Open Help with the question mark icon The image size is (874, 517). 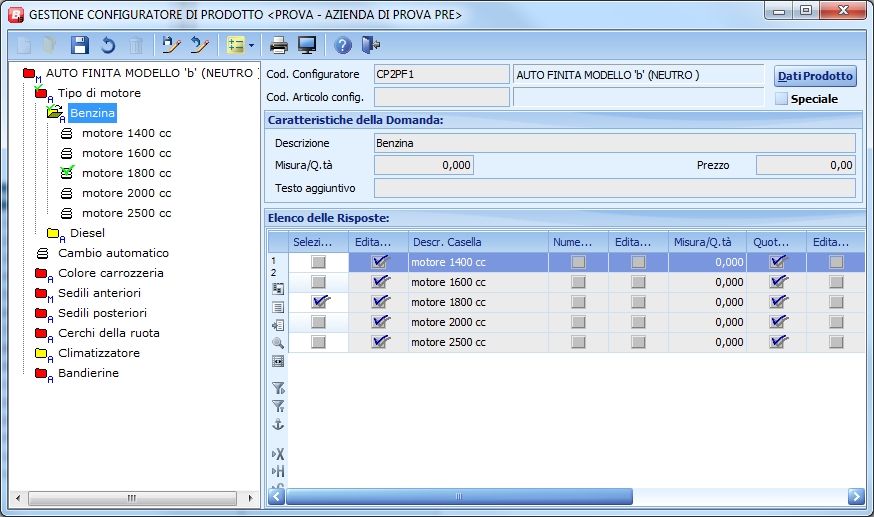(x=343, y=45)
